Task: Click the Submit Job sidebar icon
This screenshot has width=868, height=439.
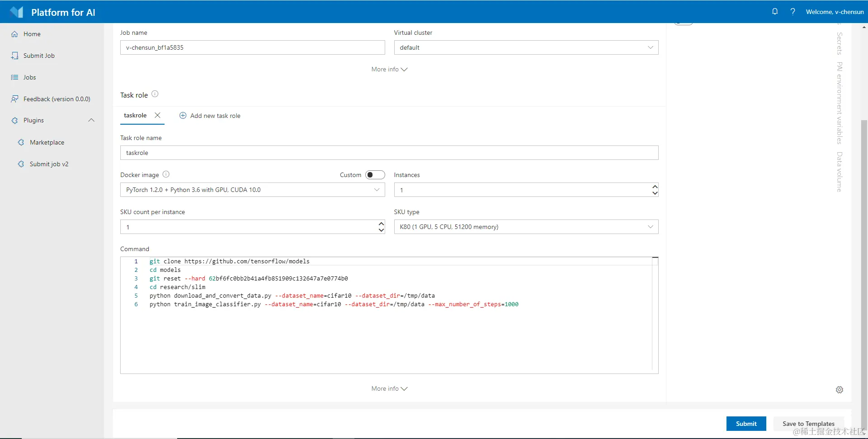Action: 14,56
